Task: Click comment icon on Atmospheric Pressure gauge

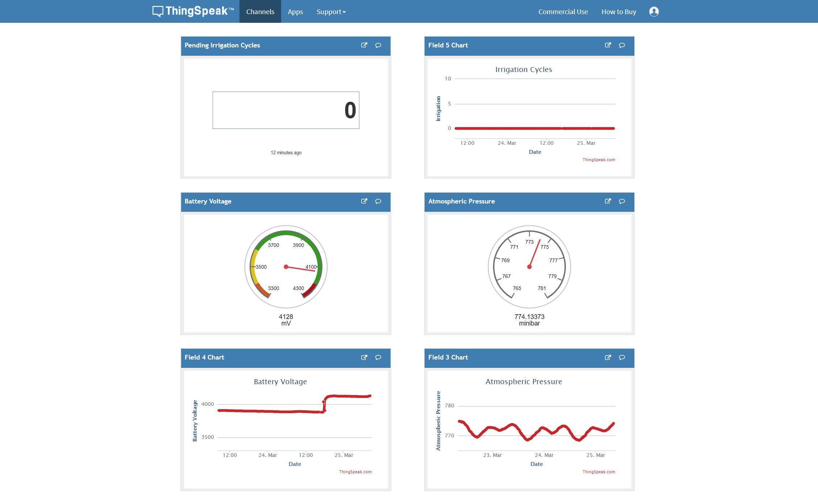Action: click(x=622, y=201)
